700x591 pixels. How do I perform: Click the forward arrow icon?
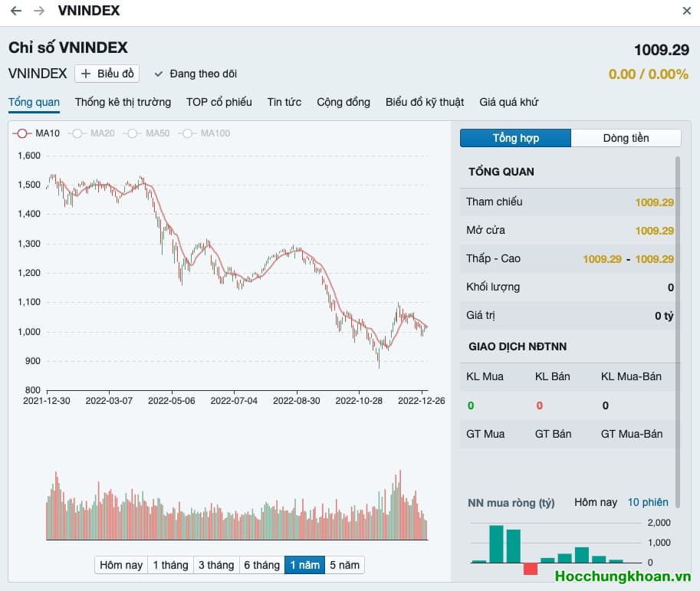(x=39, y=11)
